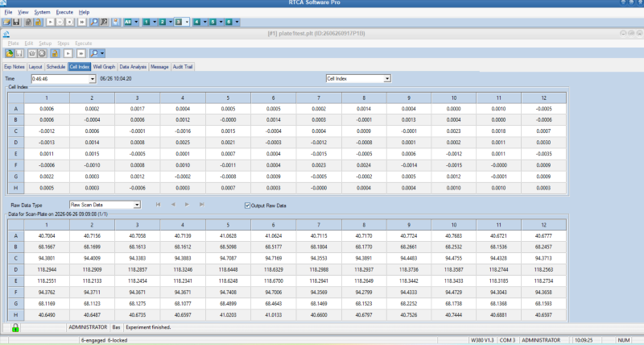Click the '6-engaged 6-locked' status entry
Image resolution: width=644 pixels, height=345 pixels.
click(105, 340)
